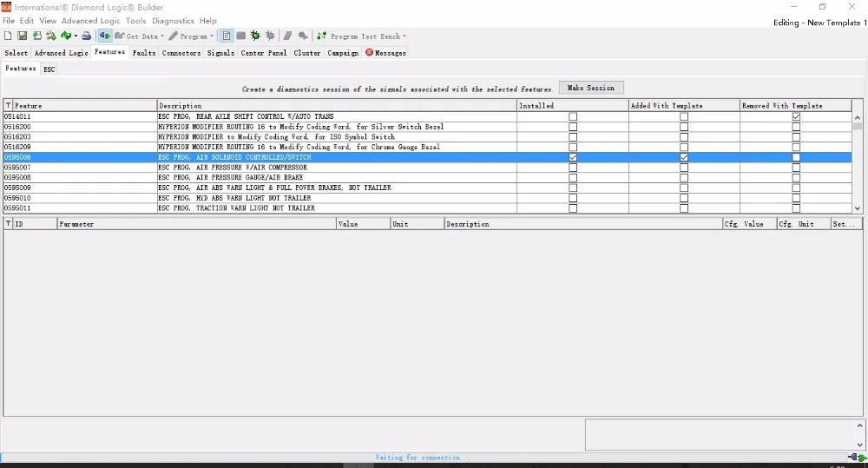Click the Print icon in toolbar
The height and width of the screenshot is (468, 868).
[x=86, y=36]
